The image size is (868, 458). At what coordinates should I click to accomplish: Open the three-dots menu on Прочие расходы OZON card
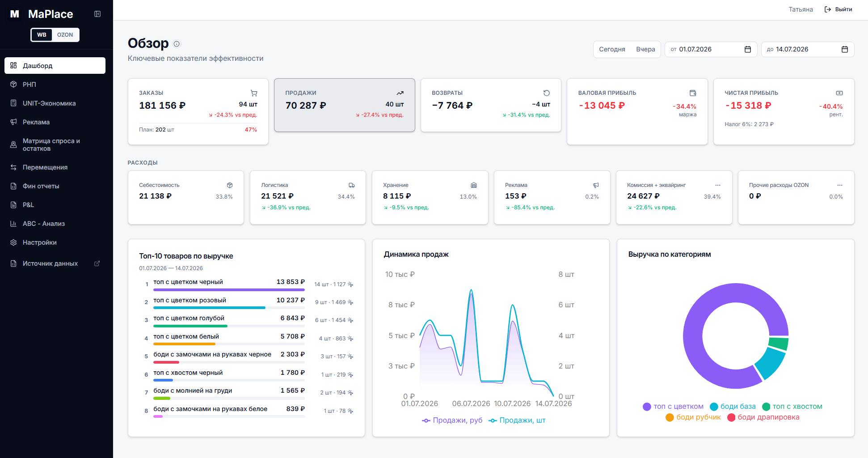pyautogui.click(x=840, y=185)
